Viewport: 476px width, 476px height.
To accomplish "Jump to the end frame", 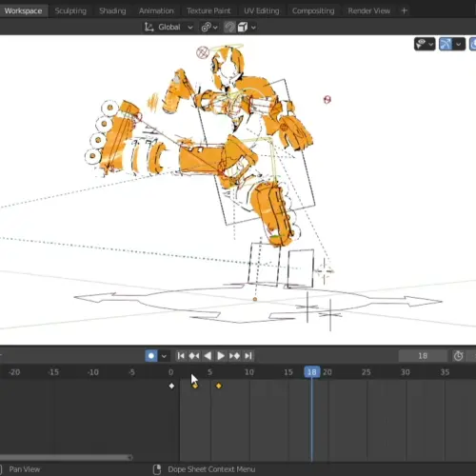I will pyautogui.click(x=248, y=356).
